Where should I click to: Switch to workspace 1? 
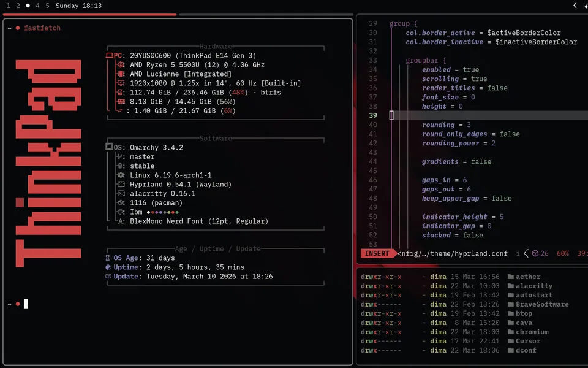click(x=8, y=6)
